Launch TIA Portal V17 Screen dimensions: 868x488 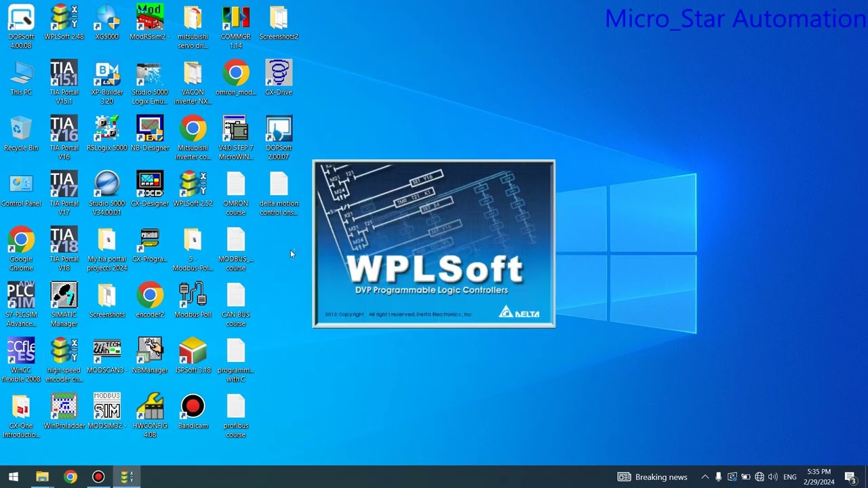point(64,192)
